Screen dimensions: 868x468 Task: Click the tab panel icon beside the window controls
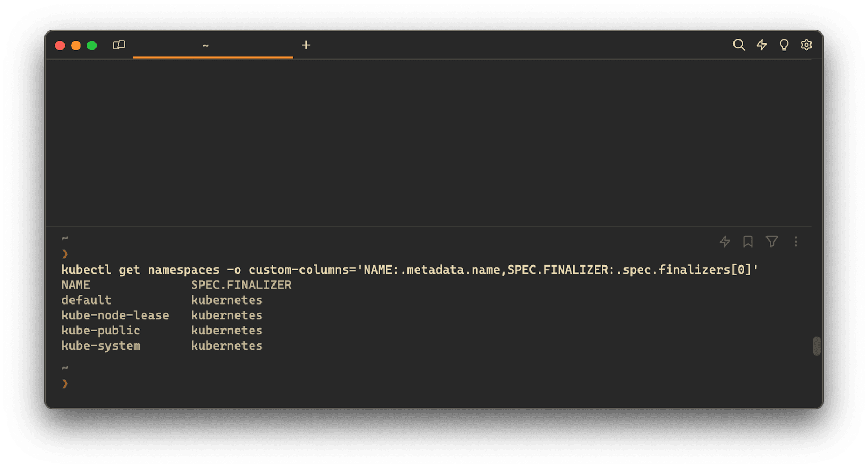click(x=119, y=45)
